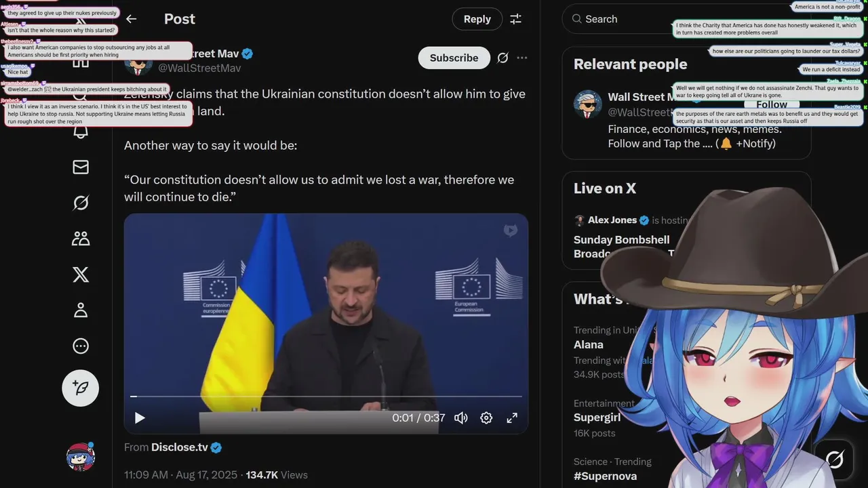
Task: Open video settings gear
Action: [x=486, y=418]
